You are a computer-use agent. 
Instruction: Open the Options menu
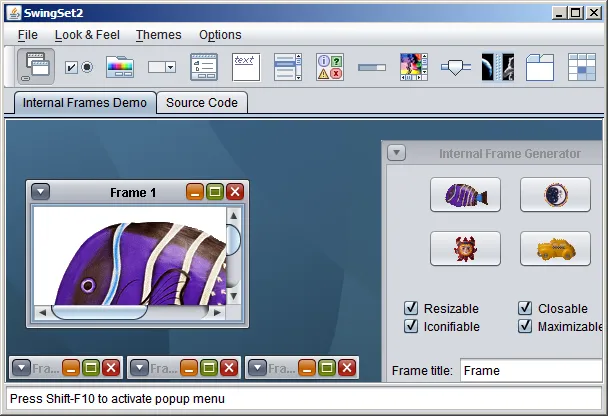[x=220, y=35]
